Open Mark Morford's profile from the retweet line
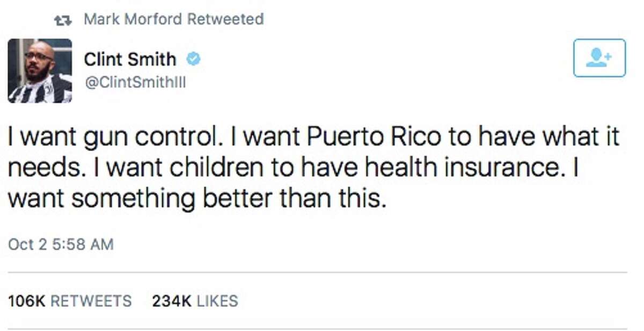The width and height of the screenshot is (644, 331). point(133,20)
